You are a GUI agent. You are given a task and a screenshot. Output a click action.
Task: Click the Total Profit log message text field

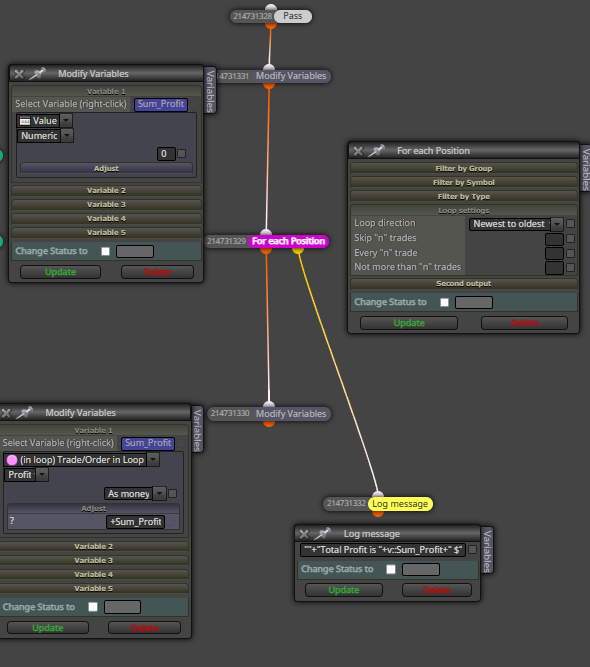click(383, 550)
